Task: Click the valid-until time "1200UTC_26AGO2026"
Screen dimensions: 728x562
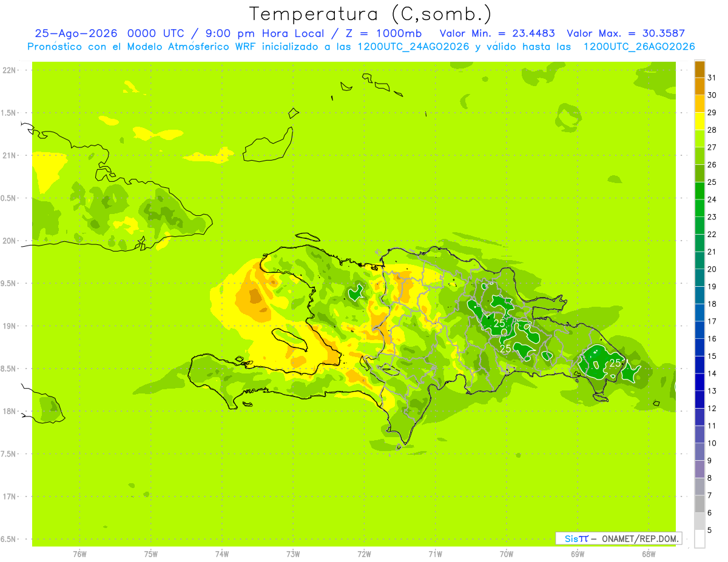Action: pos(639,47)
